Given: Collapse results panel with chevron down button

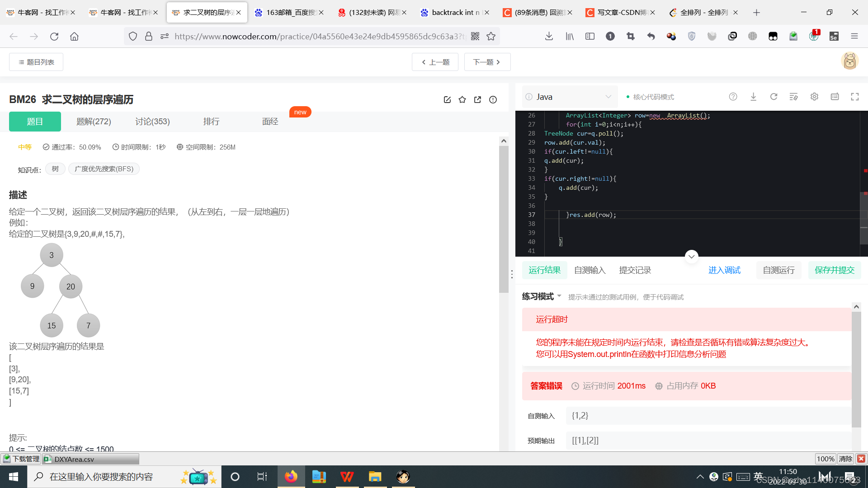Looking at the screenshot, I should click(x=691, y=256).
